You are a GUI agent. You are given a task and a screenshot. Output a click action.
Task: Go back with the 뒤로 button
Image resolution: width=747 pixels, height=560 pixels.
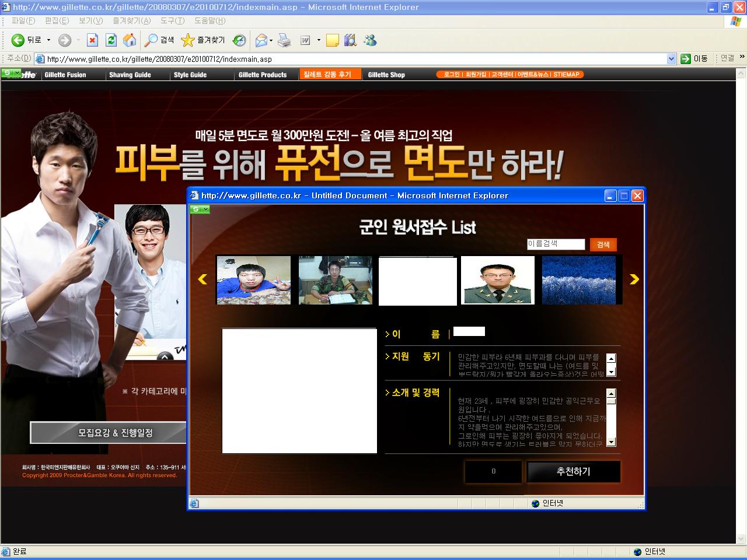click(x=26, y=40)
